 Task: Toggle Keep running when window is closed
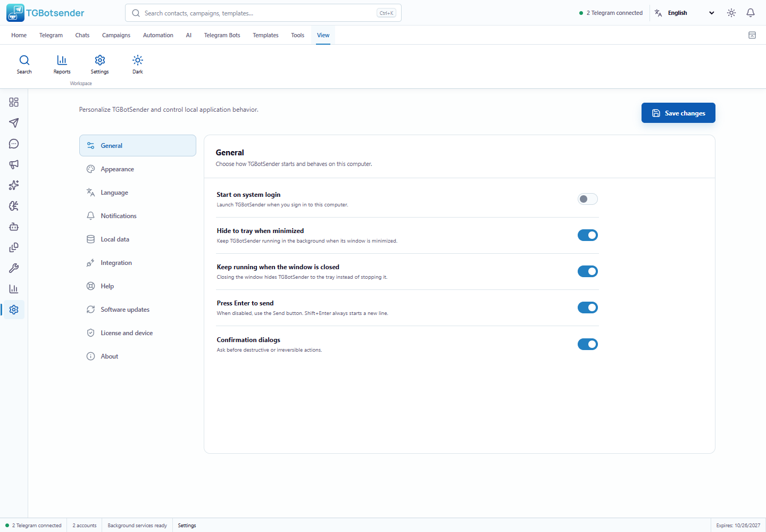click(x=588, y=271)
